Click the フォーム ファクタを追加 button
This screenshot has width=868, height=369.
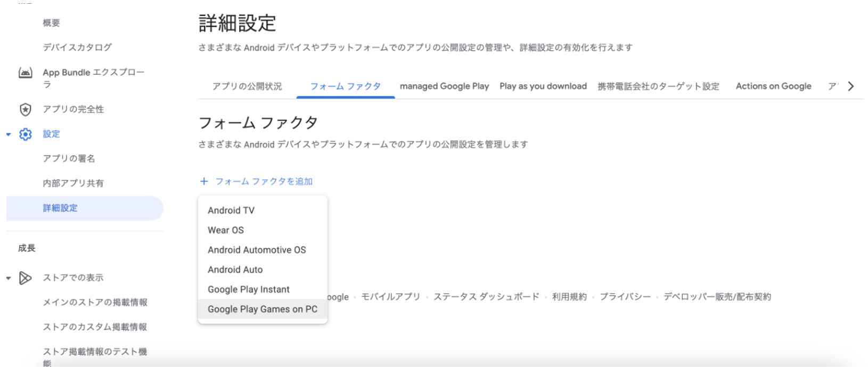tap(264, 181)
